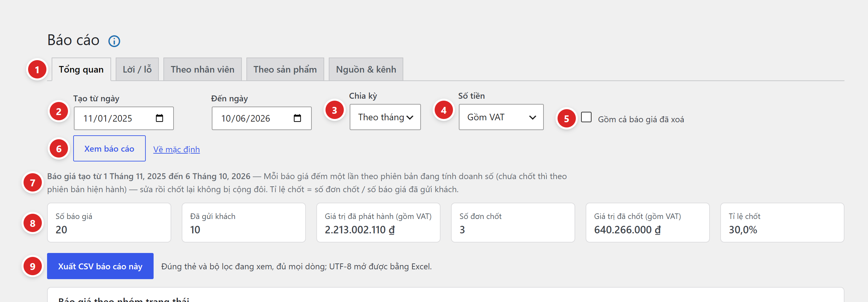
Task: Click the Số báo giá value 20
Action: (61, 230)
